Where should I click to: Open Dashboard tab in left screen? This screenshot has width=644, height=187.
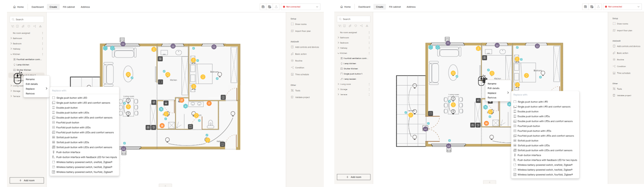coord(38,7)
